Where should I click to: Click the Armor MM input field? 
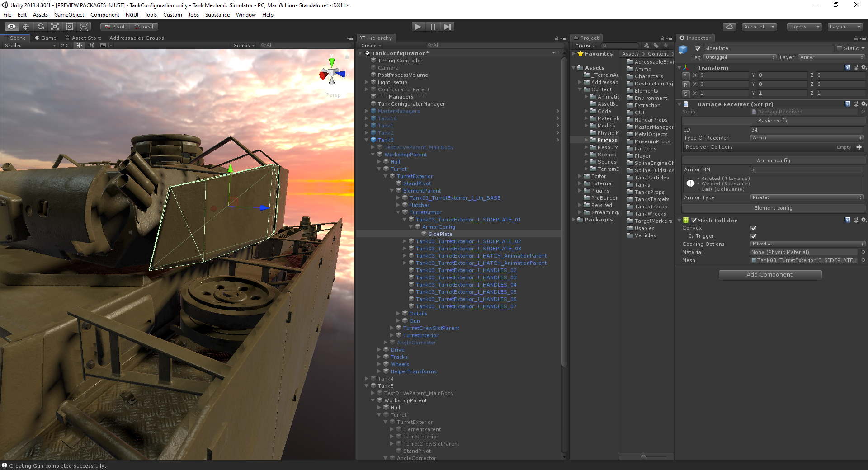coord(806,169)
